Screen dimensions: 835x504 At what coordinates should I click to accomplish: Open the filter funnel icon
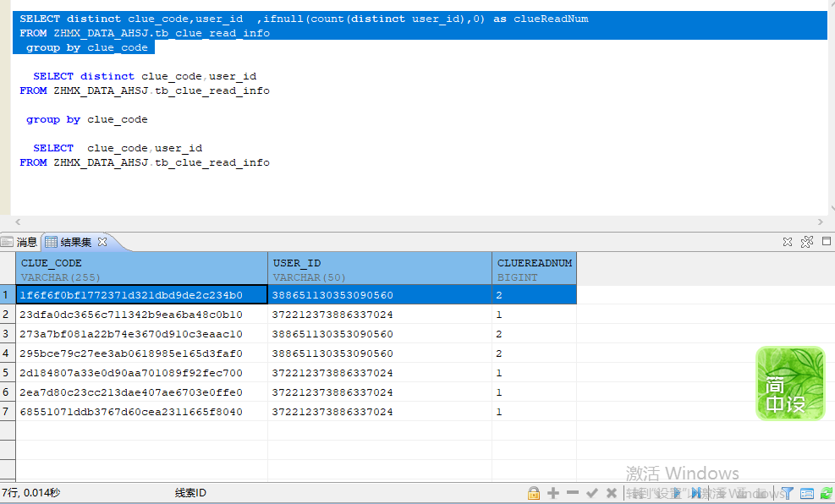point(787,493)
